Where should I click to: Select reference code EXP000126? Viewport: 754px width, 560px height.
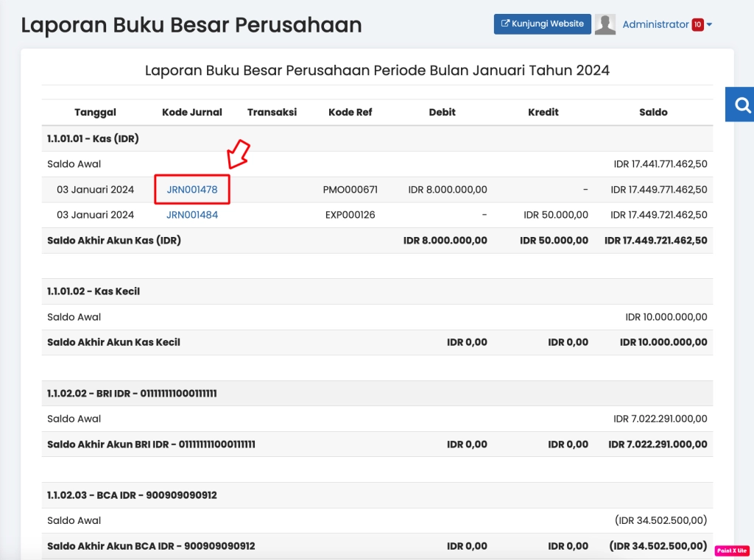click(350, 215)
